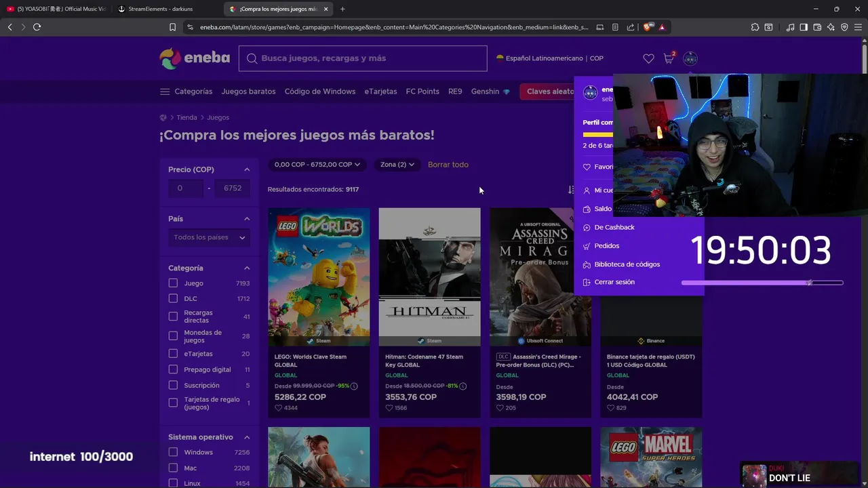This screenshot has height=488, width=868.
Task: Like Hitman Codename 47 heart icon
Action: [389, 408]
